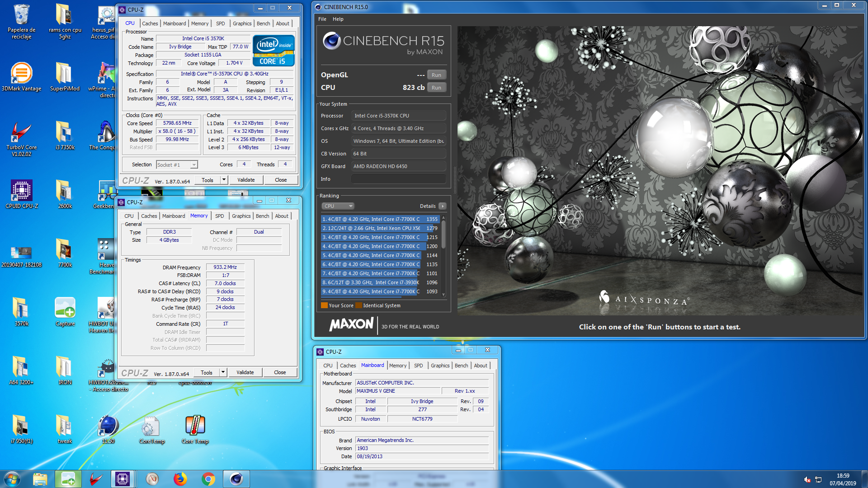Click the DRAM Frequency 933.2 MHz value
This screenshot has width=868, height=488.
(225, 267)
